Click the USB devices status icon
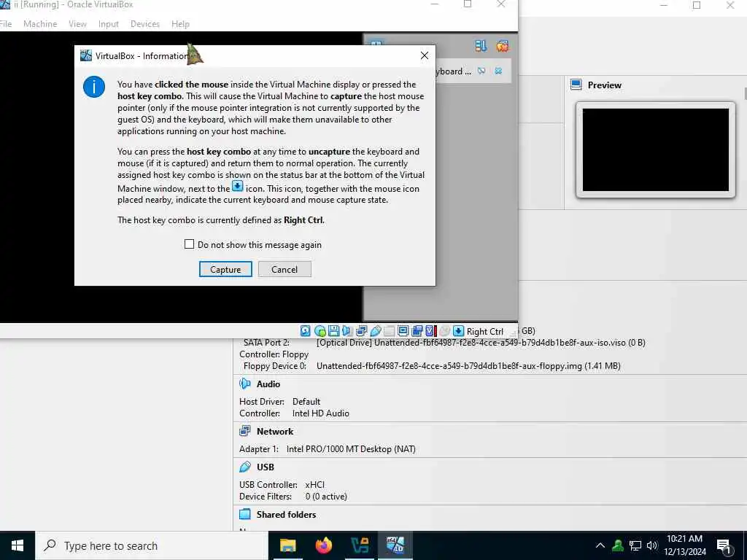The height and width of the screenshot is (560, 747). point(376,331)
